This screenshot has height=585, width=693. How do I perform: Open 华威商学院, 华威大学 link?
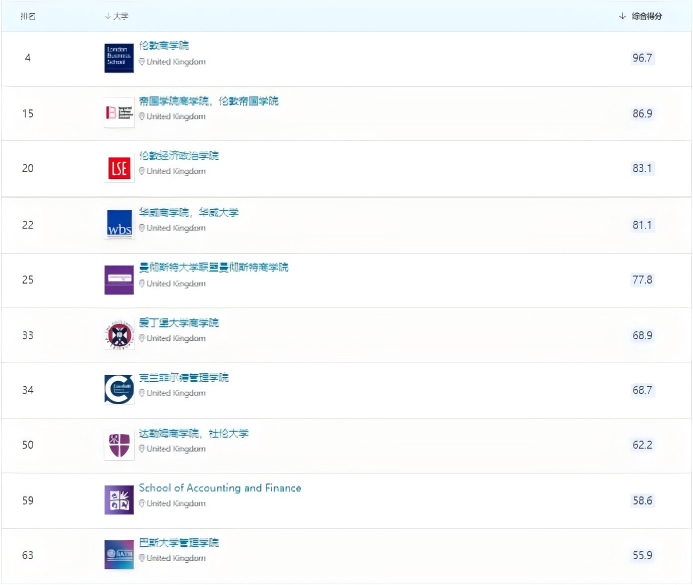(x=189, y=213)
